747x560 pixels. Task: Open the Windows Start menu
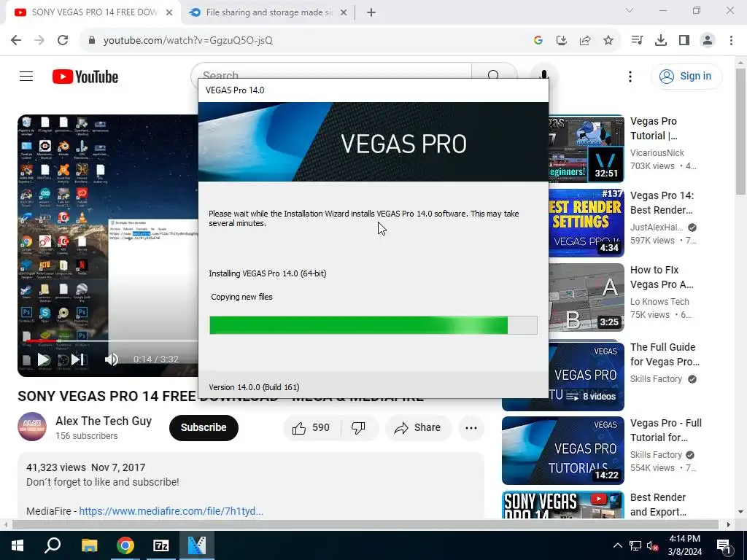18,545
